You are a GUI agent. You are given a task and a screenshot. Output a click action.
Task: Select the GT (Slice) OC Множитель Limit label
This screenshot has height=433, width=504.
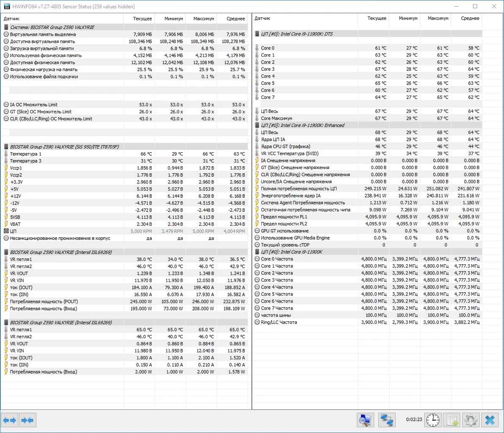pyautogui.click(x=41, y=112)
